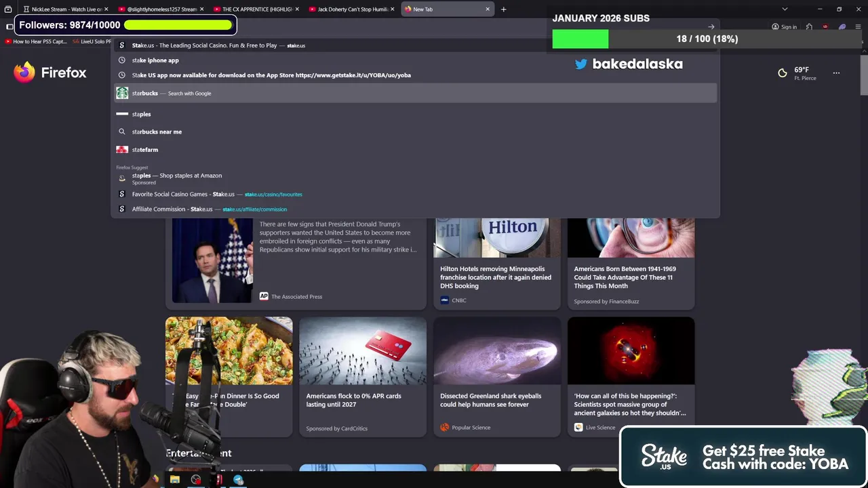
Task: Select 'staples' suggestion row
Action: coord(415,114)
